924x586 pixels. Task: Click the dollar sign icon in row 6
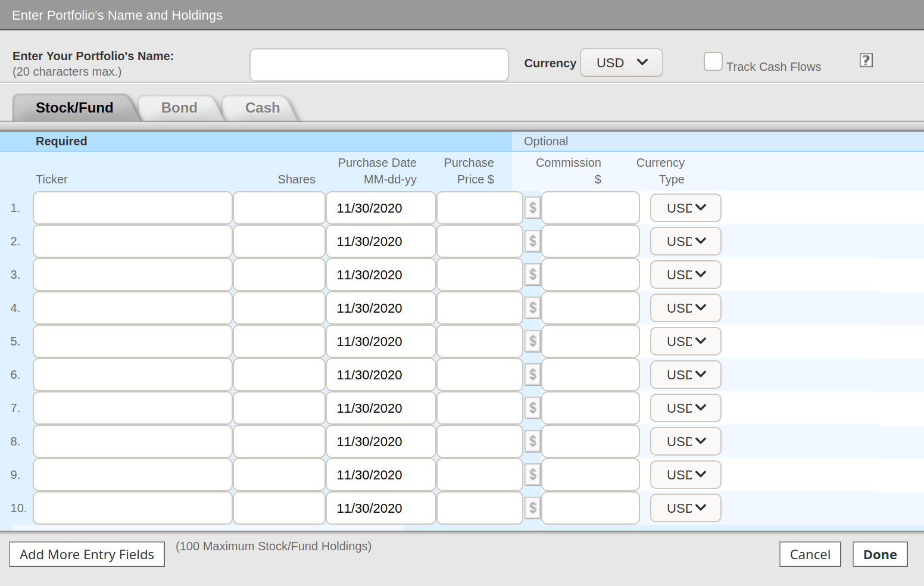click(x=533, y=375)
